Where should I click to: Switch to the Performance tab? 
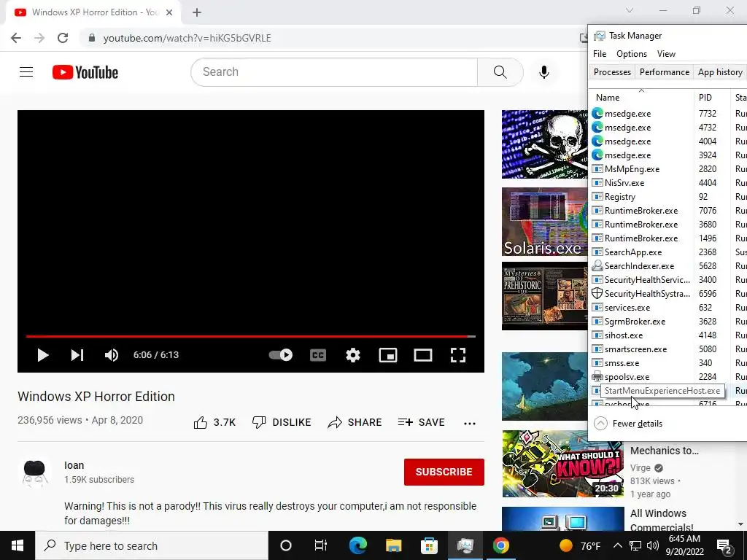coord(664,72)
